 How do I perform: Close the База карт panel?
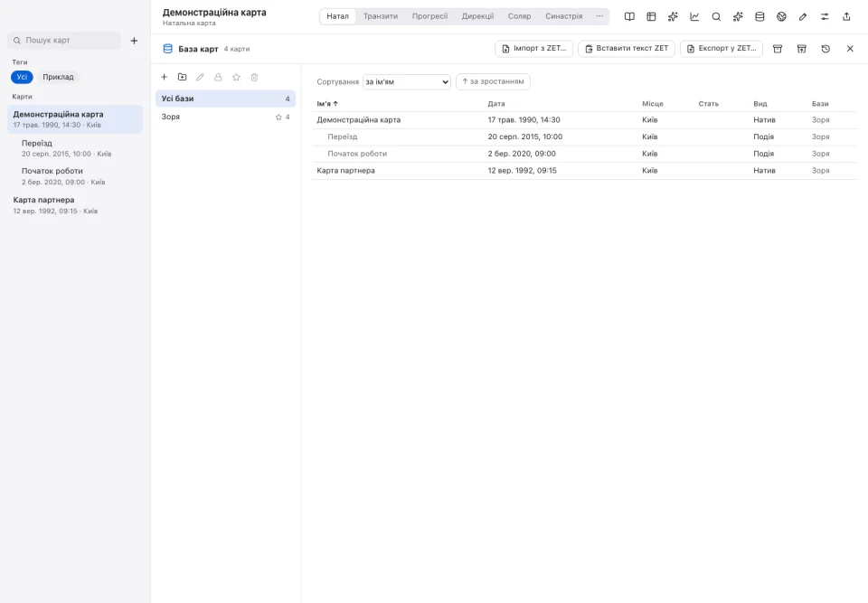(850, 49)
